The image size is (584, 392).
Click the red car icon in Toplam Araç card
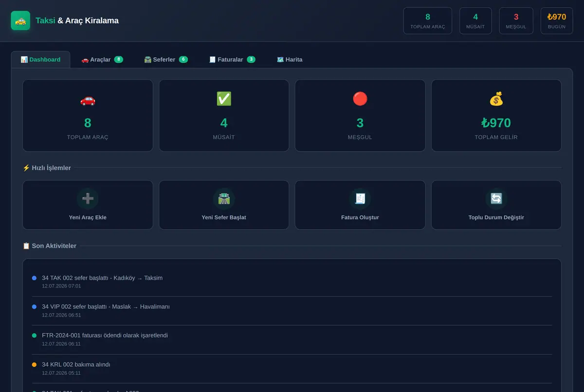(88, 99)
